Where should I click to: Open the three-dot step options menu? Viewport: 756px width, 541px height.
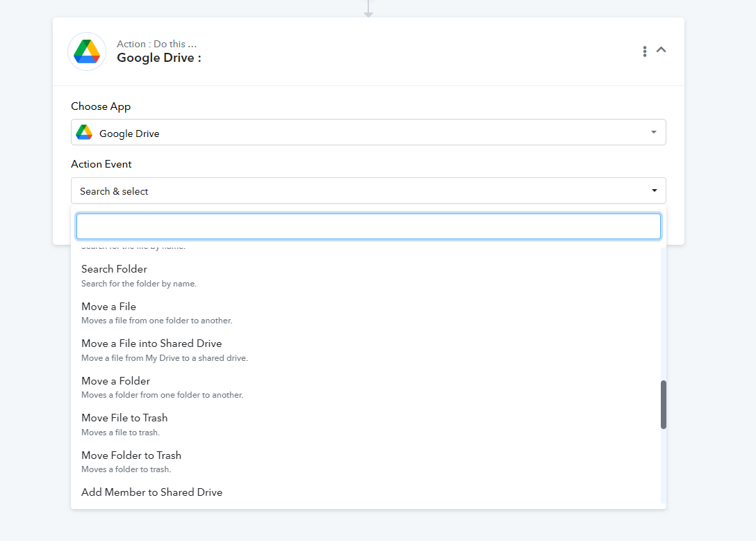pyautogui.click(x=645, y=51)
